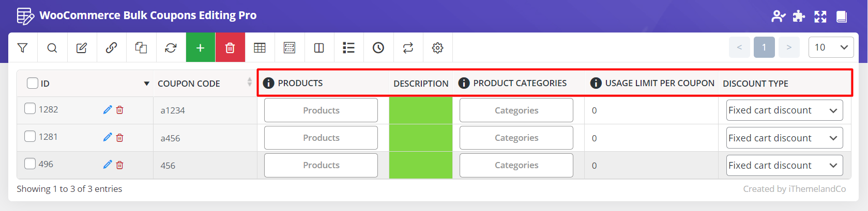Screen dimensions: 868x211
Task: Toggle the select-all checkbox beside ID
Action: (33, 83)
